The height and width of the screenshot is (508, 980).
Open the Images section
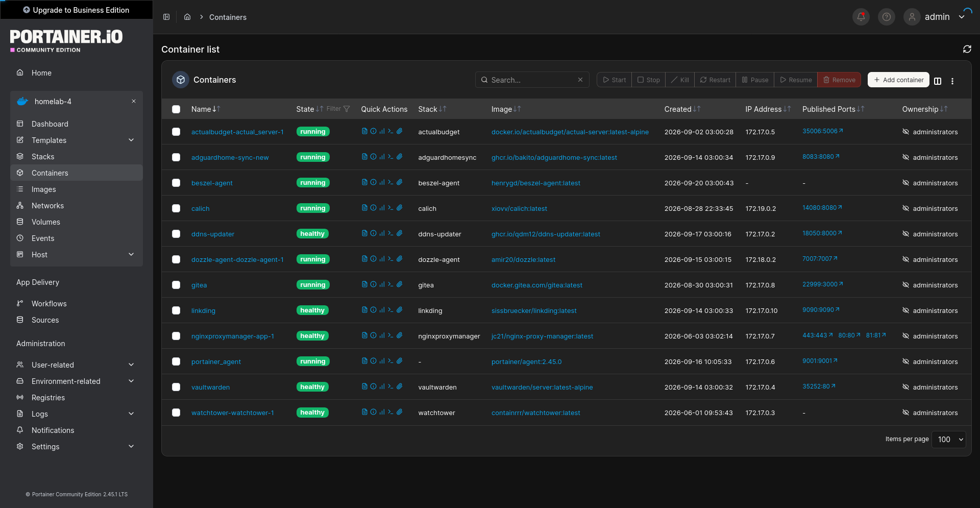[x=77, y=189]
